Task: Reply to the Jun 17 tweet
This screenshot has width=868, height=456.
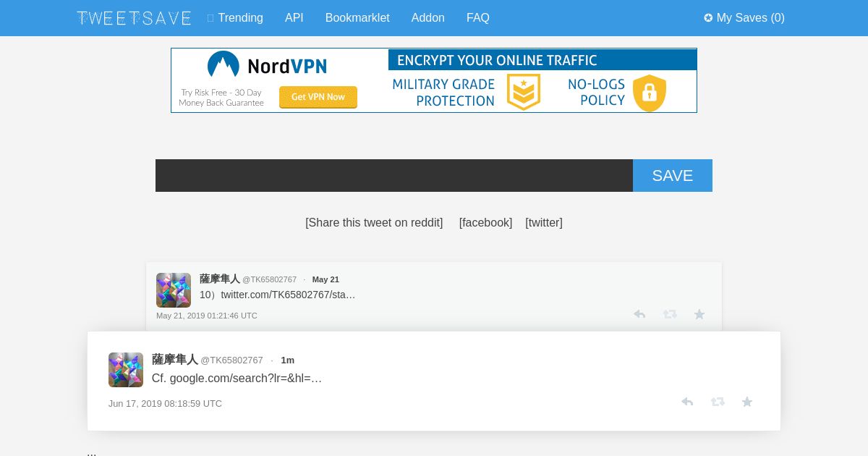Action: tap(687, 402)
